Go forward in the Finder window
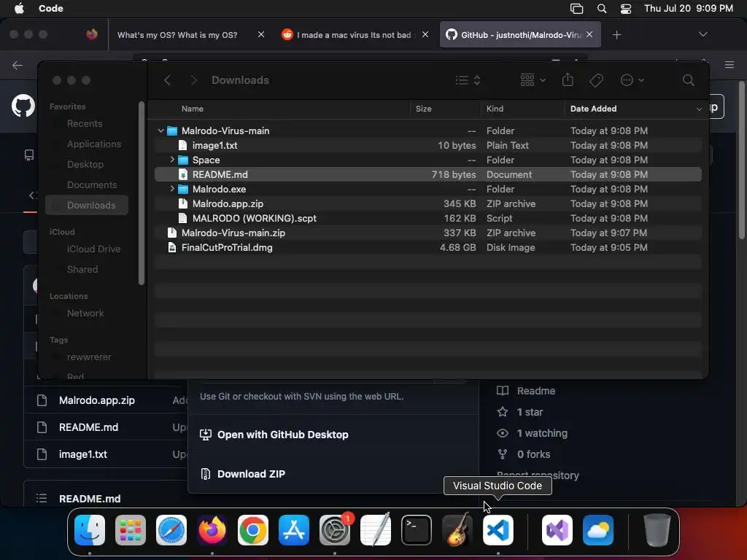This screenshot has width=747, height=560. (x=193, y=80)
